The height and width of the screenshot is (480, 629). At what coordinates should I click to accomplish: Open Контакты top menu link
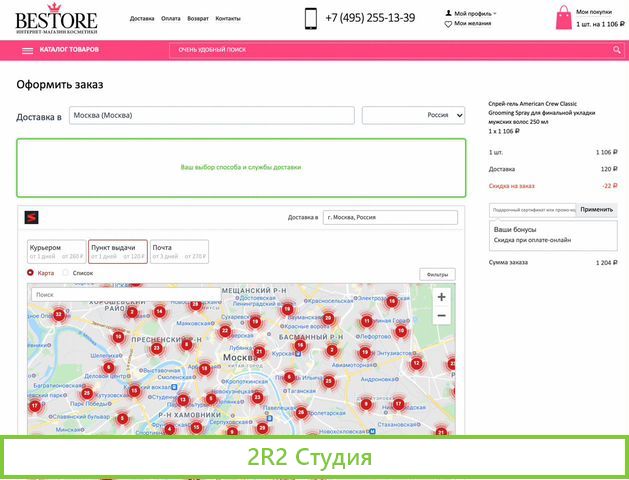(228, 18)
